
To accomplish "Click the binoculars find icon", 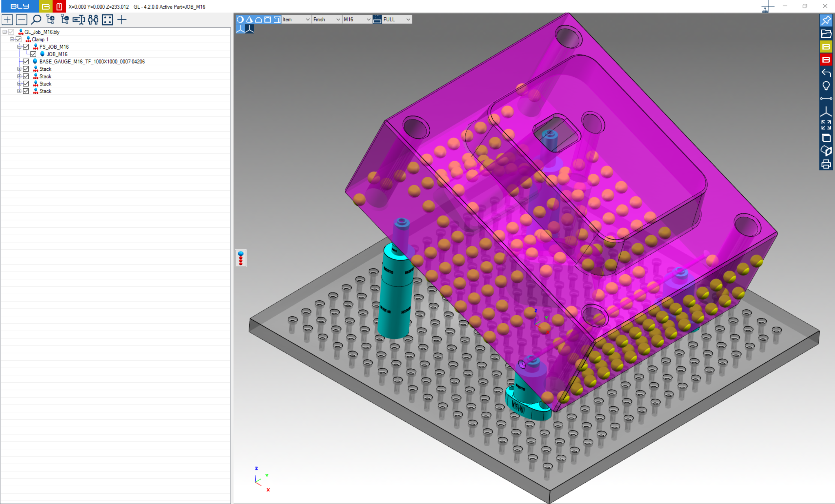I will coord(93,20).
